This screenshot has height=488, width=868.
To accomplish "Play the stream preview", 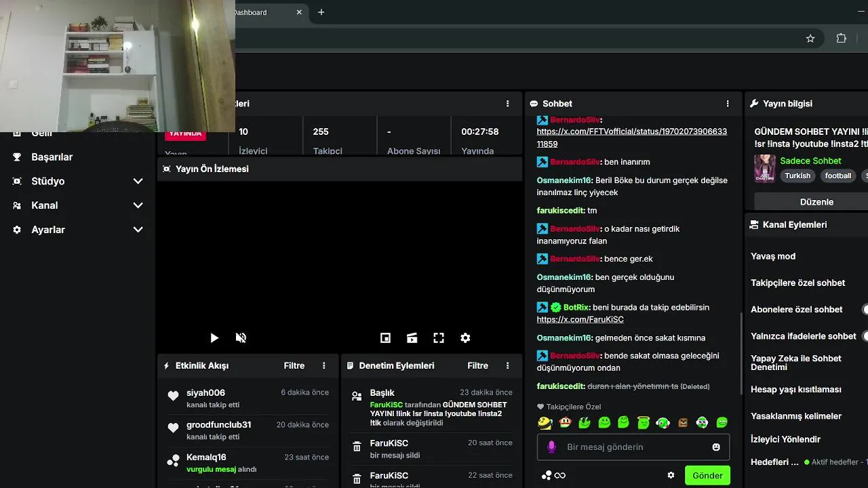I will 214,338.
